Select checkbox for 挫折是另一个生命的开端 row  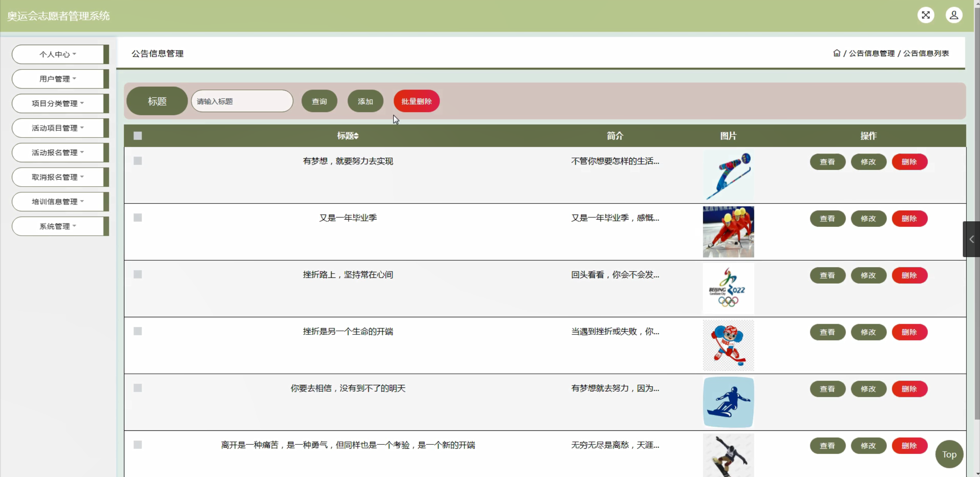(x=138, y=331)
